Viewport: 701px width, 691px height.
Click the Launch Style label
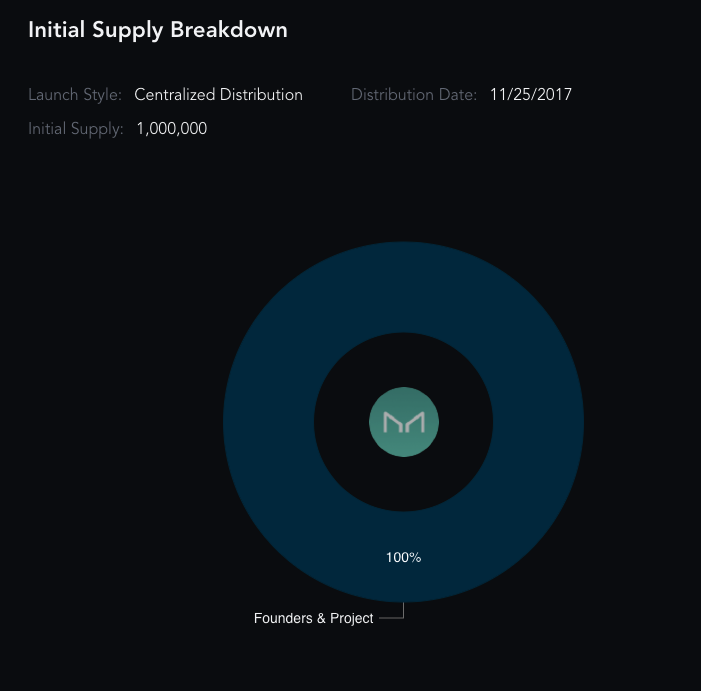75,95
